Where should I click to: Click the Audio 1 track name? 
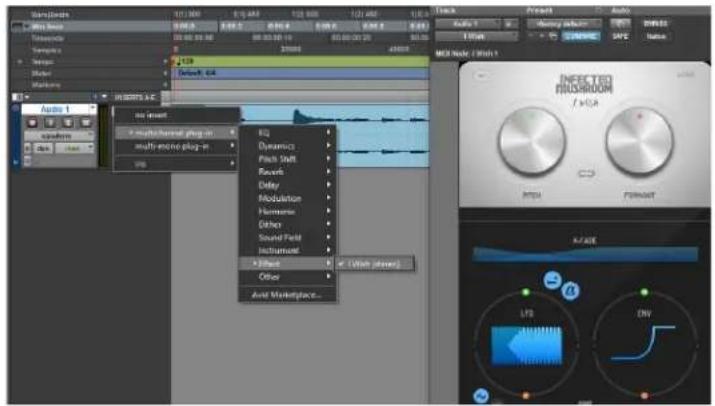tap(55, 109)
